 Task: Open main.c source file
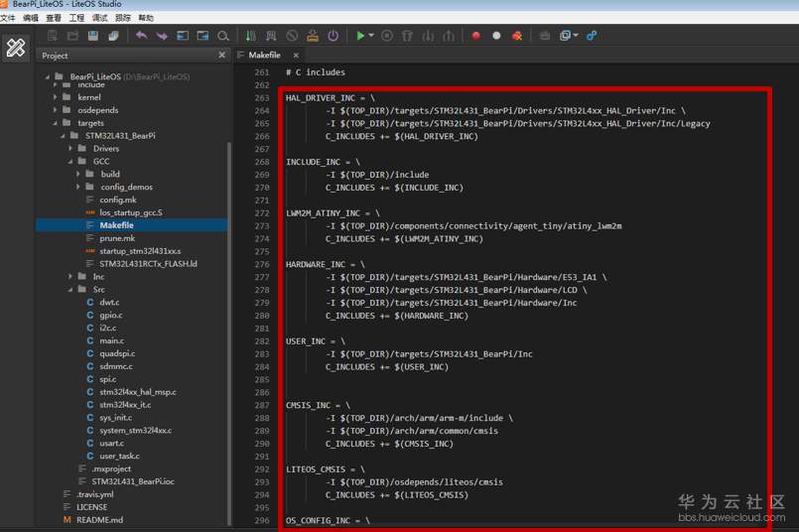[111, 340]
